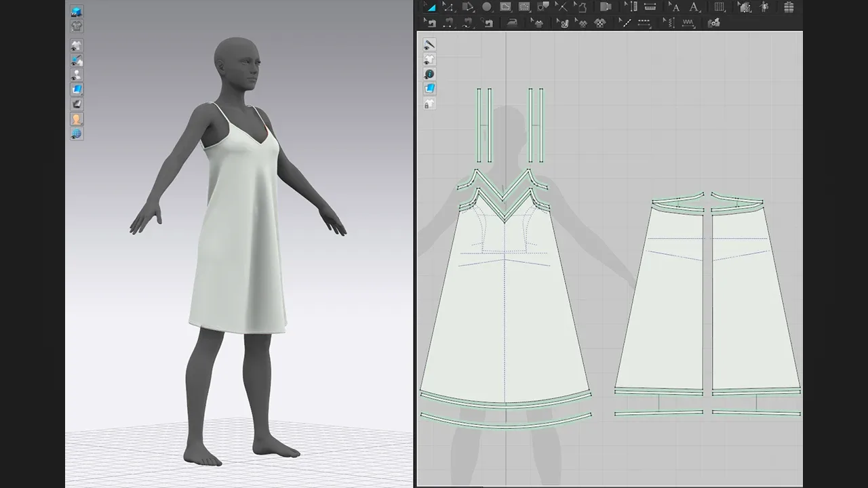The height and width of the screenshot is (488, 868).
Task: Select the Edit Zipper measure tool
Action: tap(631, 7)
